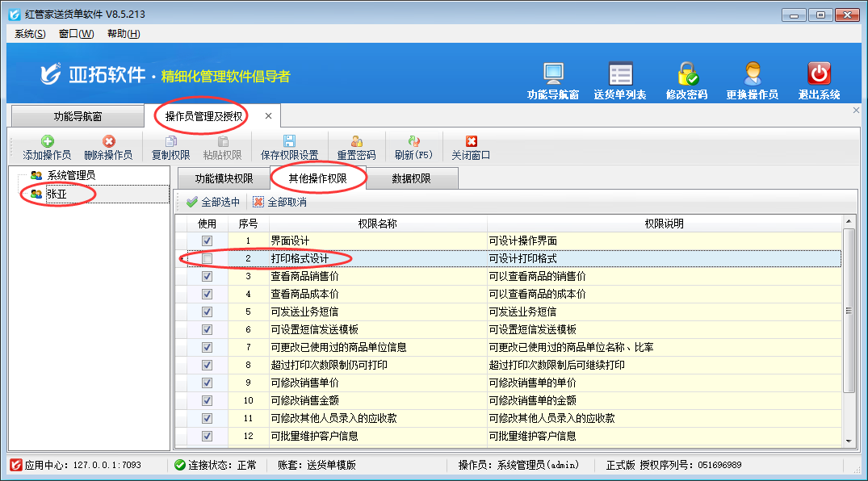Select 系统管理员 in the operator tree

(x=70, y=175)
